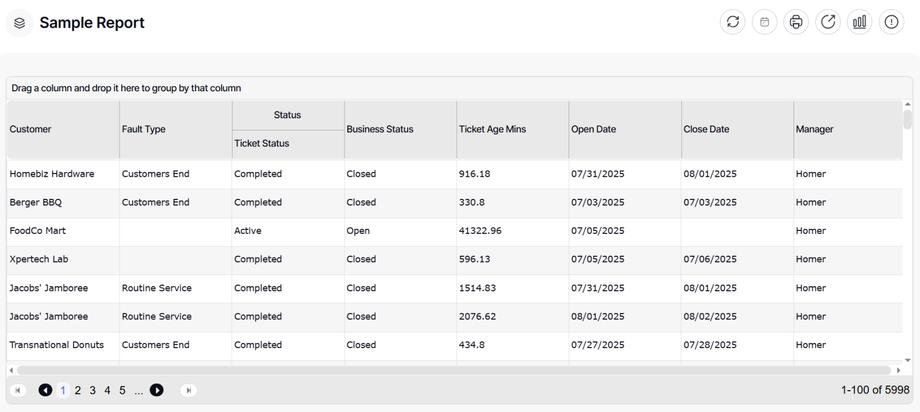Image resolution: width=920 pixels, height=412 pixels.
Task: Click the horizontal scrollbar right arrow
Action: pos(898,370)
